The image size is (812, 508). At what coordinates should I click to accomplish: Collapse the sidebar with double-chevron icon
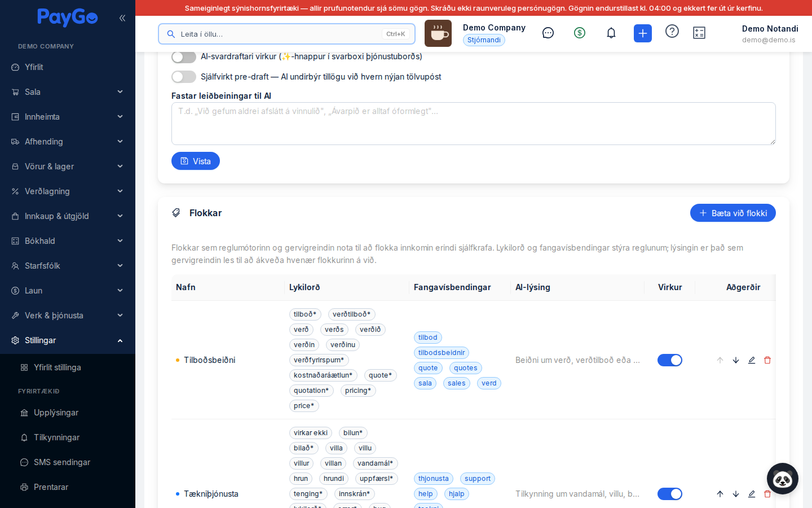[122, 18]
